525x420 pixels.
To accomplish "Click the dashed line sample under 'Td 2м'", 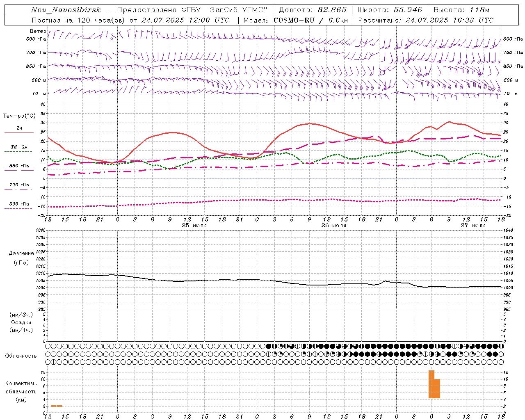I will [x=18, y=152].
